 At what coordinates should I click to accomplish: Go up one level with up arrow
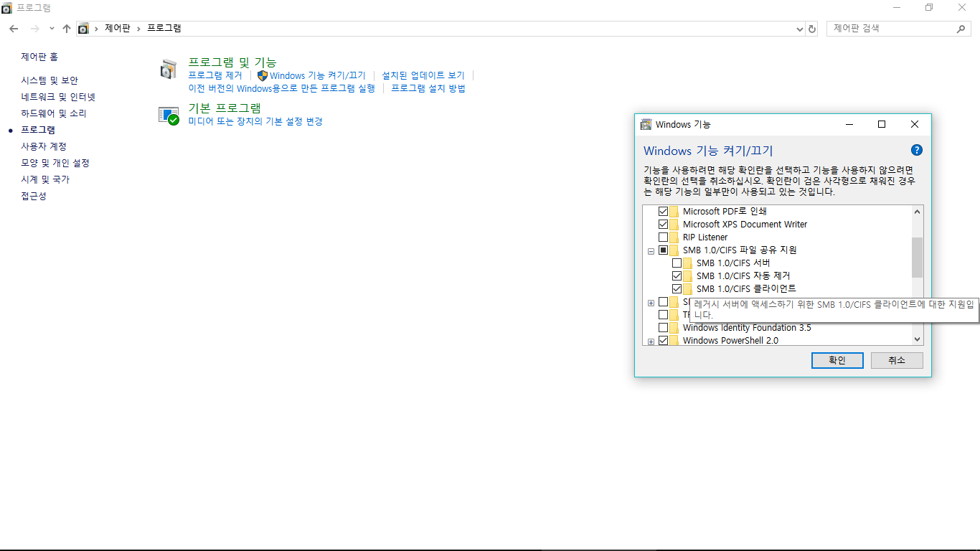(67, 29)
